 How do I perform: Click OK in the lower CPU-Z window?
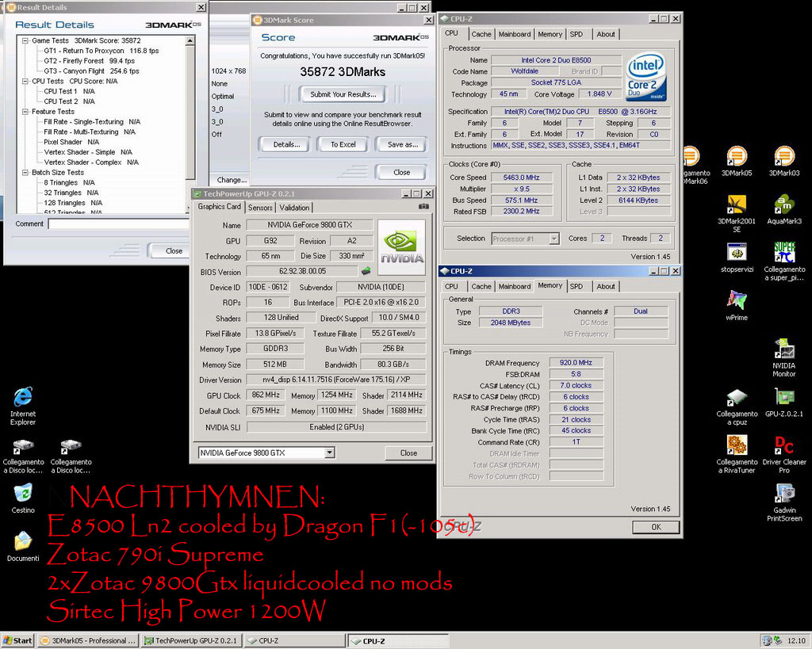(x=656, y=527)
